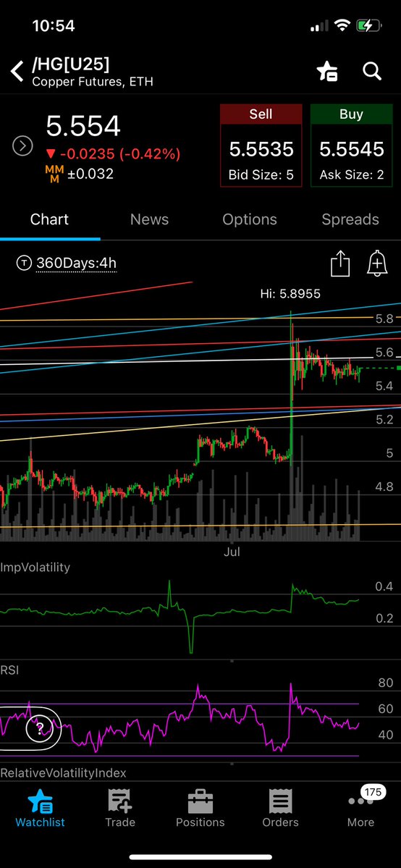401x868 pixels.
Task: Tap the /HG[U25] symbol title
Action: (71, 64)
